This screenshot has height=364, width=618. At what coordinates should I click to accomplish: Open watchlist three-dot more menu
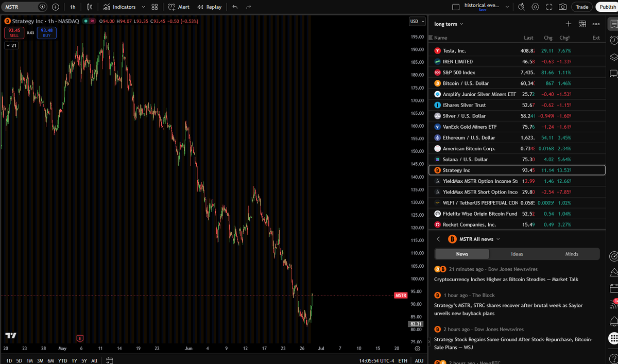pyautogui.click(x=596, y=24)
